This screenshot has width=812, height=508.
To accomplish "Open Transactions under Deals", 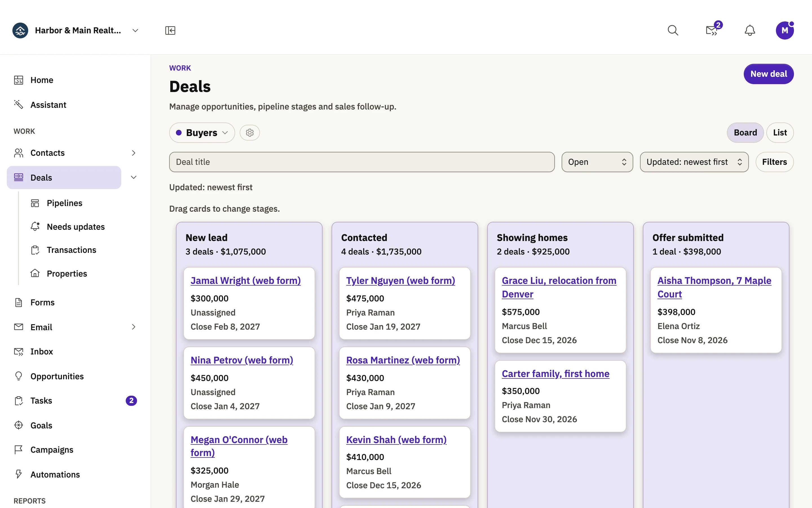I will [71, 250].
